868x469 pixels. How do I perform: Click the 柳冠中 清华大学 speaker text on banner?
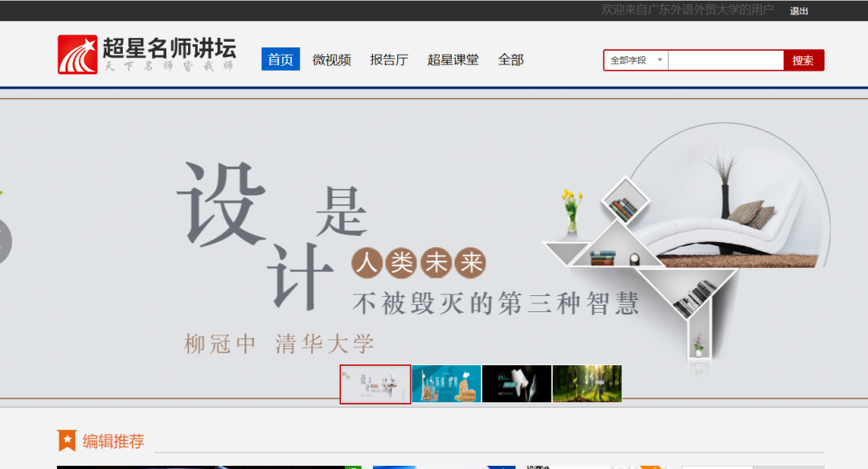click(x=280, y=344)
